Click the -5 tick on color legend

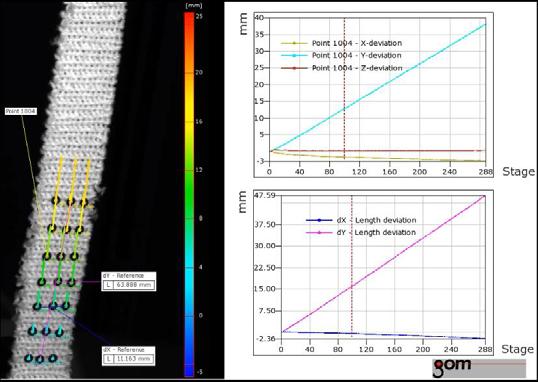click(x=200, y=372)
